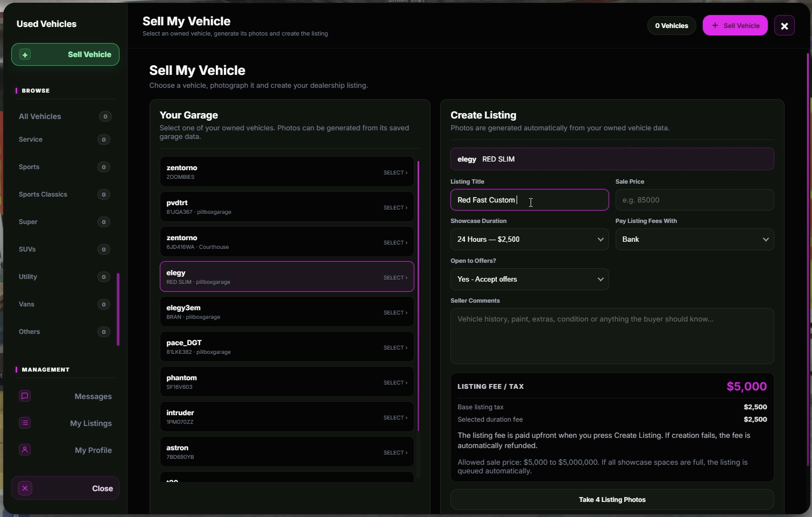Open Messages via its chat bubble icon
The height and width of the screenshot is (517, 812).
[x=25, y=396]
